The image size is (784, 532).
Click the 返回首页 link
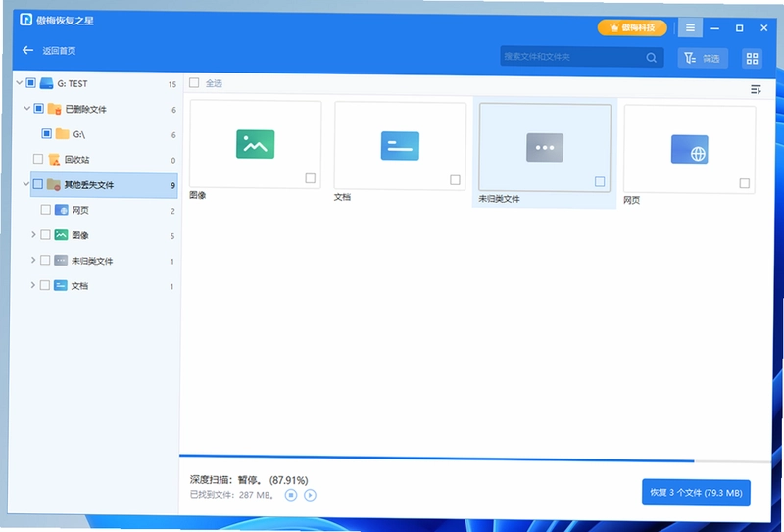pos(59,51)
